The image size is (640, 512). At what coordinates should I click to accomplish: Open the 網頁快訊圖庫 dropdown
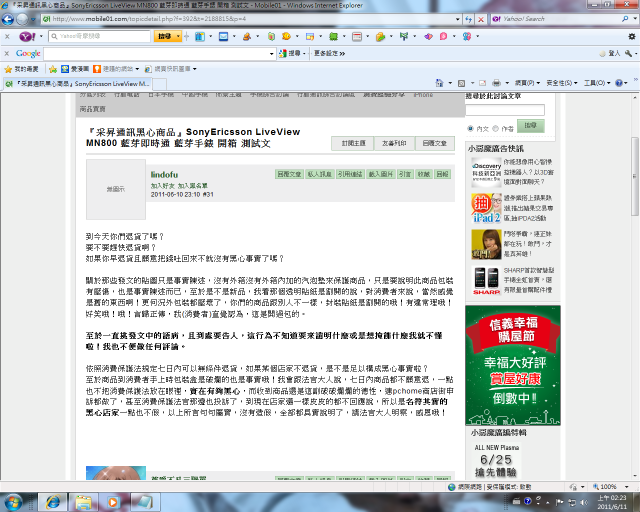click(195, 69)
